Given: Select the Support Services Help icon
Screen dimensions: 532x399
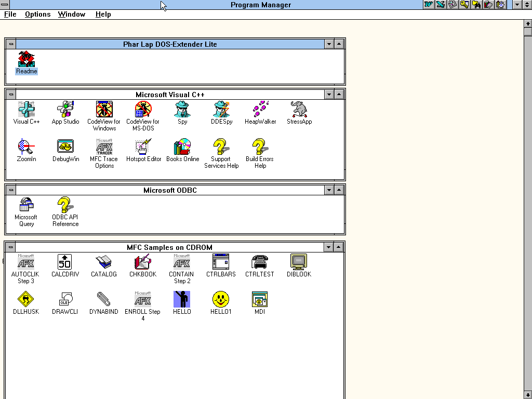Looking at the screenshot, I should (221, 146).
